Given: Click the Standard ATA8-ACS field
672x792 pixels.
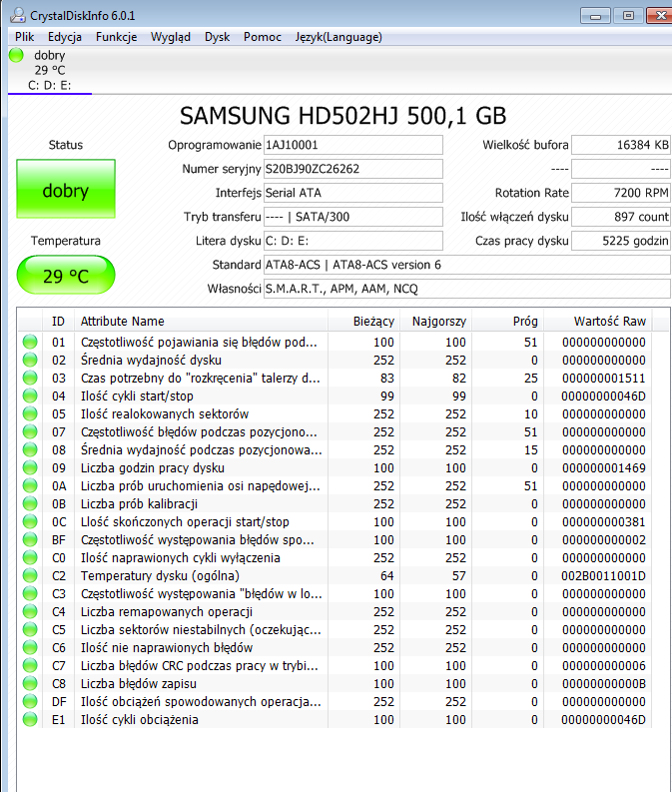Looking at the screenshot, I should 467,265.
